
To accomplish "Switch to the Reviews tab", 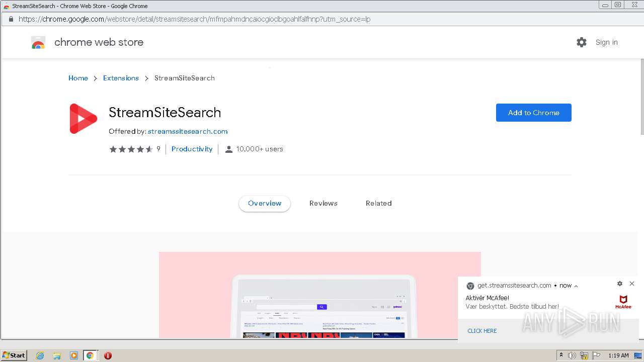I will (324, 203).
